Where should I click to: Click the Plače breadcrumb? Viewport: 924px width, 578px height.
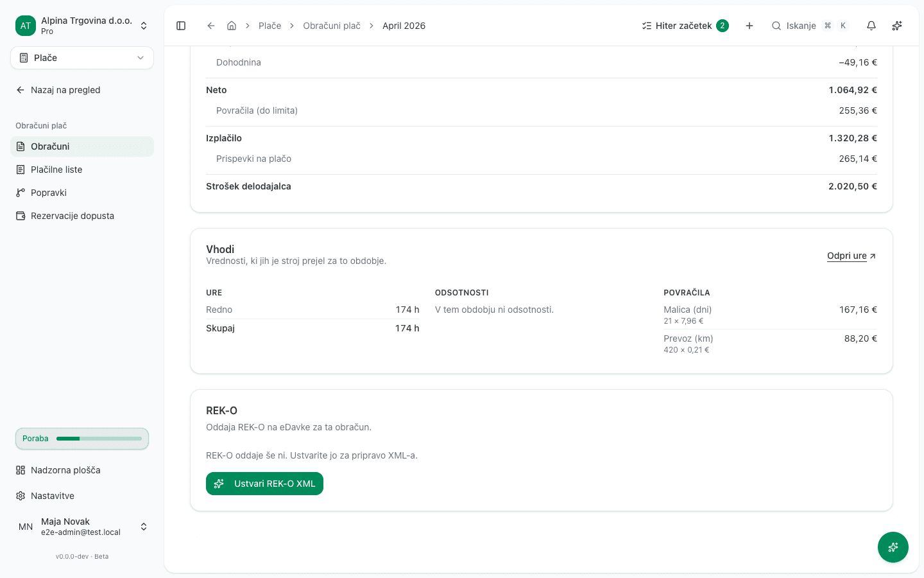(269, 26)
